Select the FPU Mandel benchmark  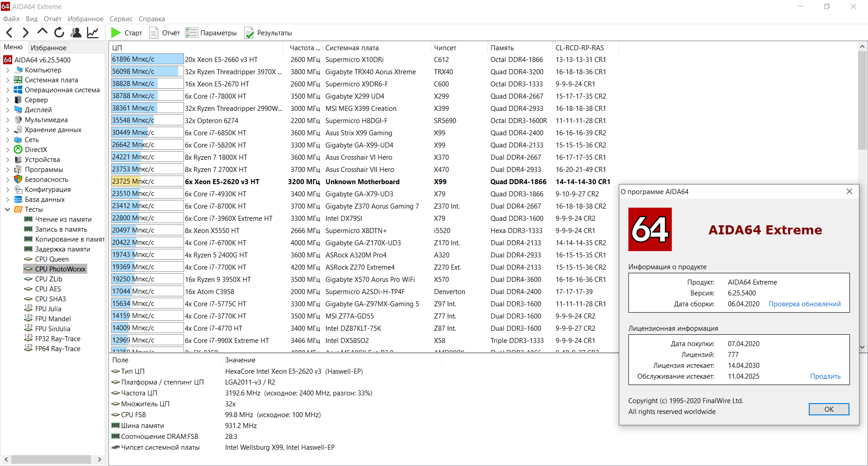click(53, 319)
